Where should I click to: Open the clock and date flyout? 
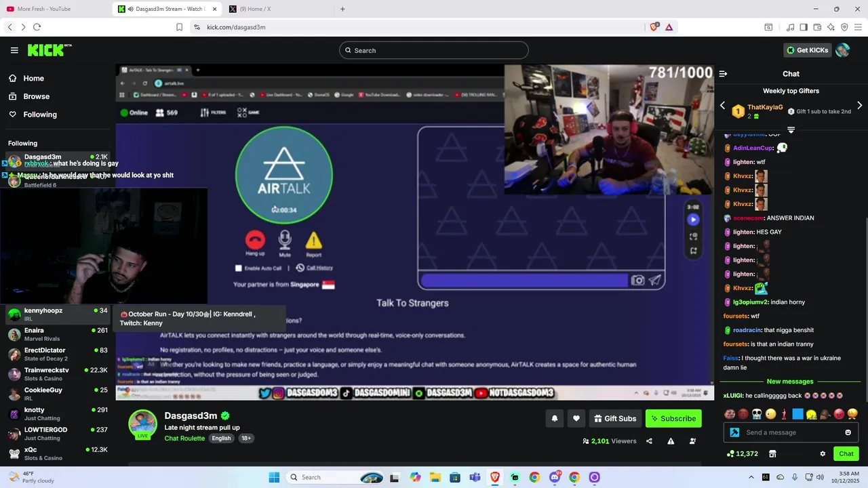click(844, 477)
